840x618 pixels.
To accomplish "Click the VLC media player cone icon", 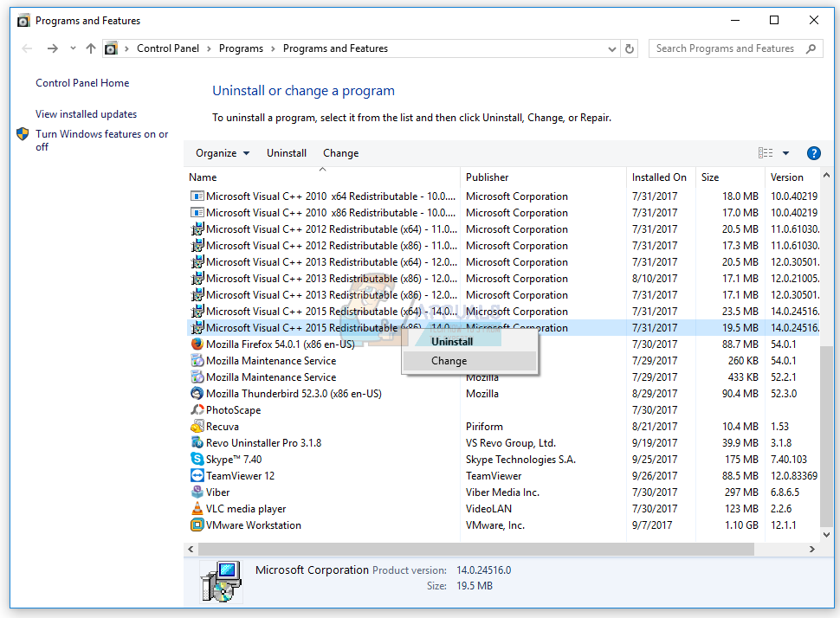I will (x=197, y=508).
